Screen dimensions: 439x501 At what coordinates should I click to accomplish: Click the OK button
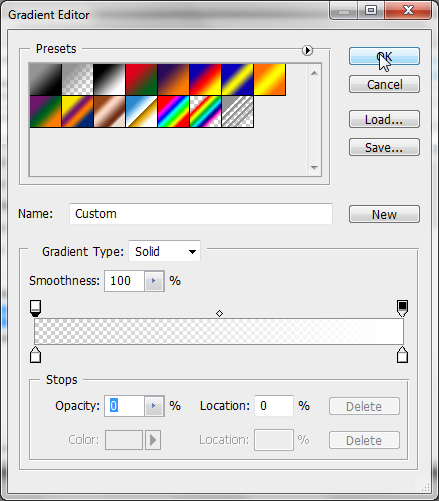pos(384,56)
